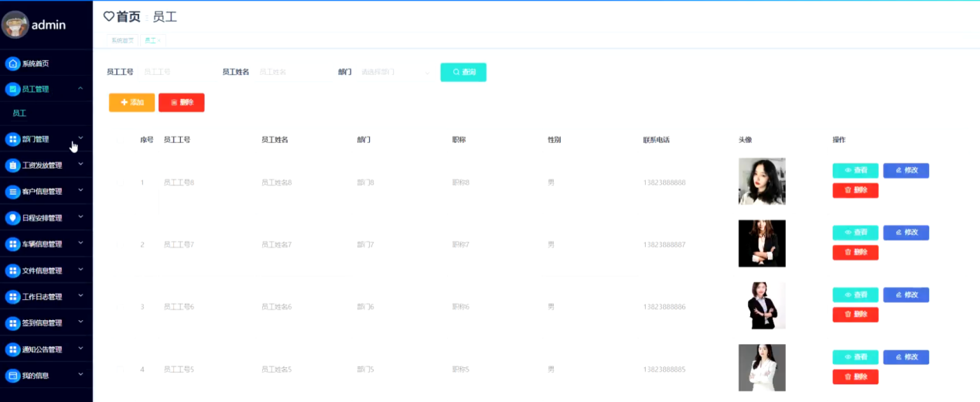Switch to the 系统首页 tab
Viewport: 980px width, 402px height.
pyautogui.click(x=122, y=39)
